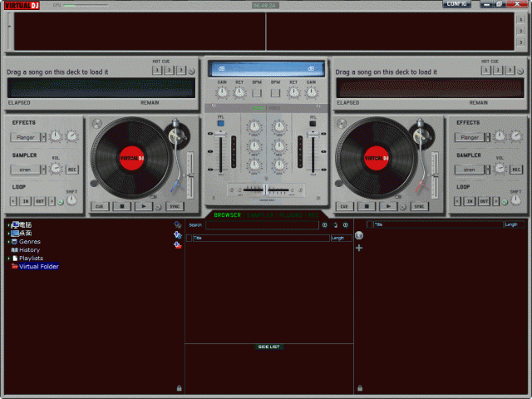532x399 pixels.
Task: Select the History folder
Action: (30, 249)
